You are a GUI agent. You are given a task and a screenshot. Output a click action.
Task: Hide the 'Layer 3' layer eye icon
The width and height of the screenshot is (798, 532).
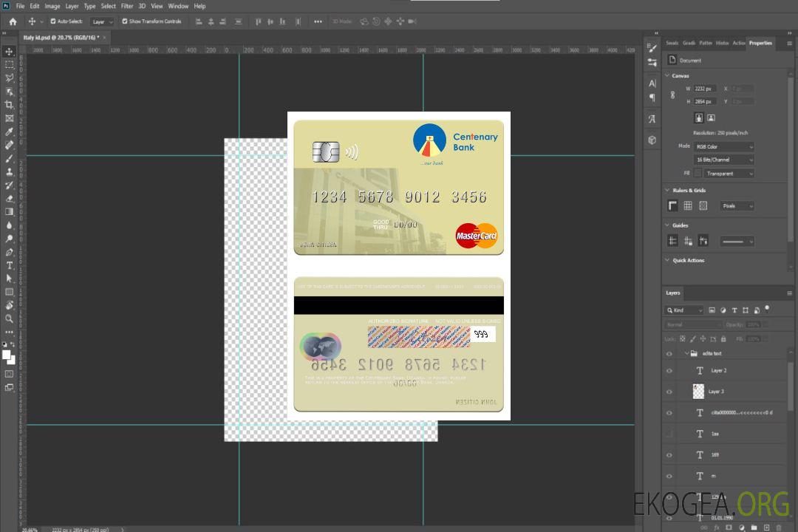669,392
